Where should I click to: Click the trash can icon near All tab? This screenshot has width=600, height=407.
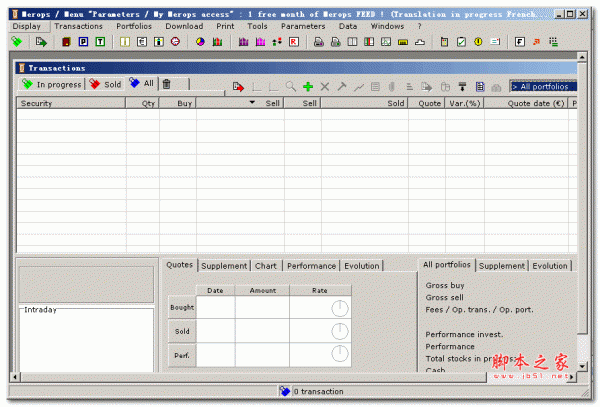click(x=166, y=84)
